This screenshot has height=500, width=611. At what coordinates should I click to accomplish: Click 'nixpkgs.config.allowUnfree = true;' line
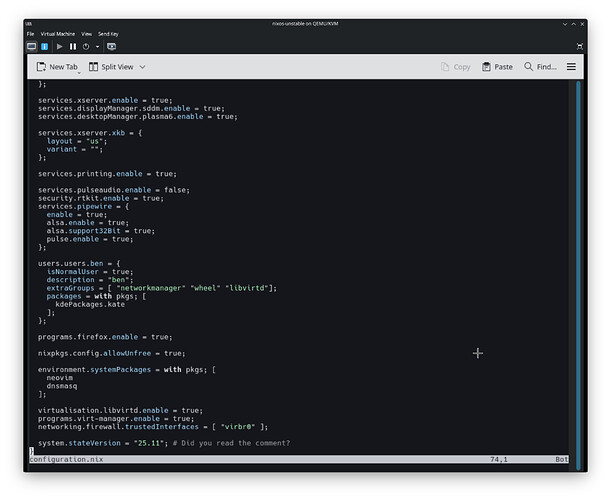coord(112,353)
